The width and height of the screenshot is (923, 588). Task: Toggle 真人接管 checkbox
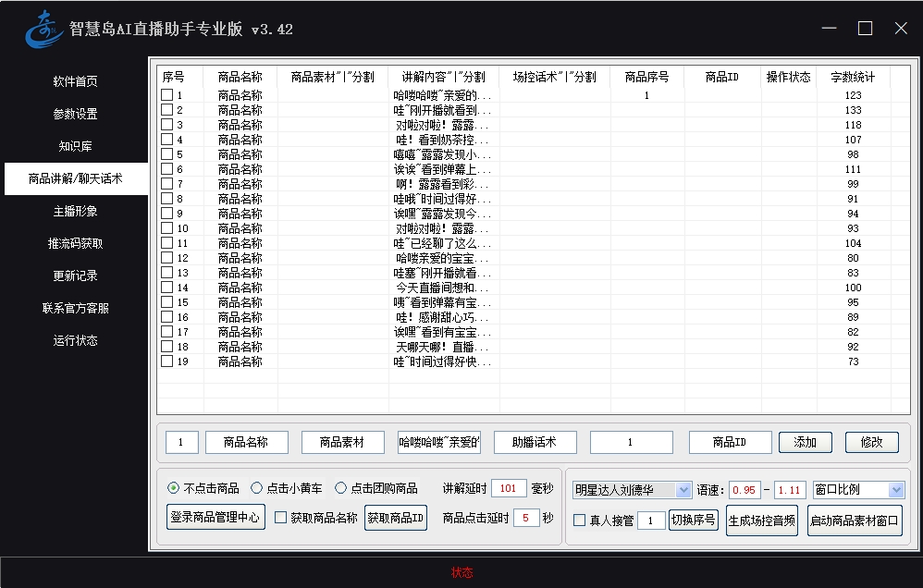tap(580, 521)
